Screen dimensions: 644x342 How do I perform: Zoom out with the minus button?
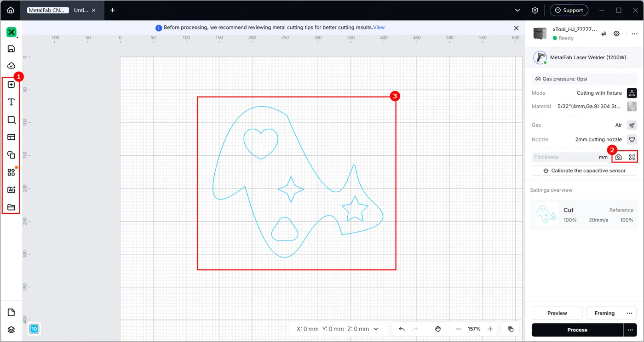pos(459,329)
